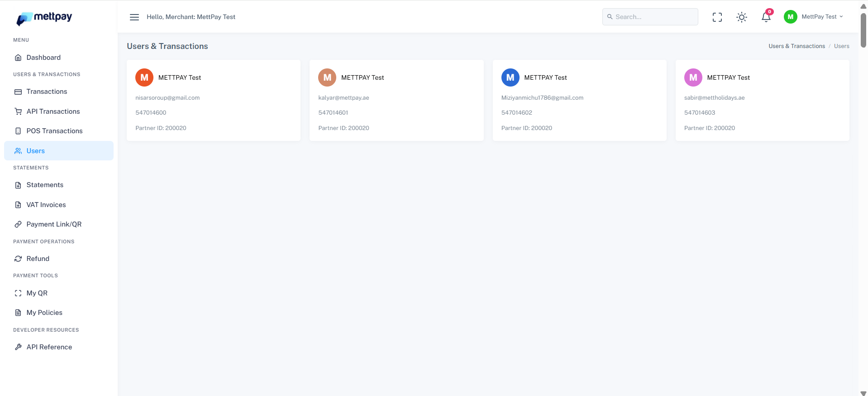Open VAT Invoices page
868x396 pixels.
[59, 205]
